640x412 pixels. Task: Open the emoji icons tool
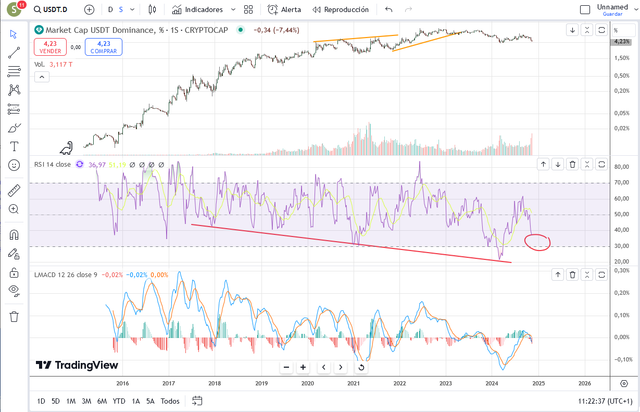[x=14, y=165]
